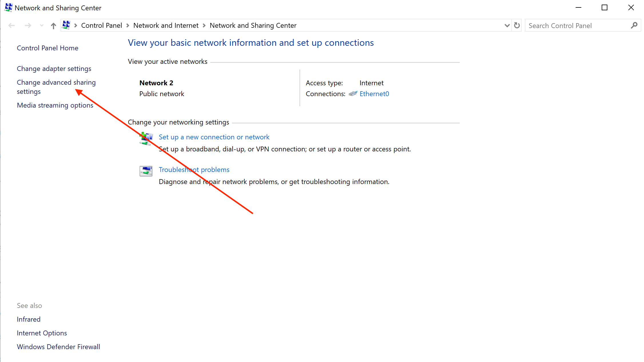Click the forward navigation arrow
The height and width of the screenshot is (362, 644).
[x=28, y=25]
